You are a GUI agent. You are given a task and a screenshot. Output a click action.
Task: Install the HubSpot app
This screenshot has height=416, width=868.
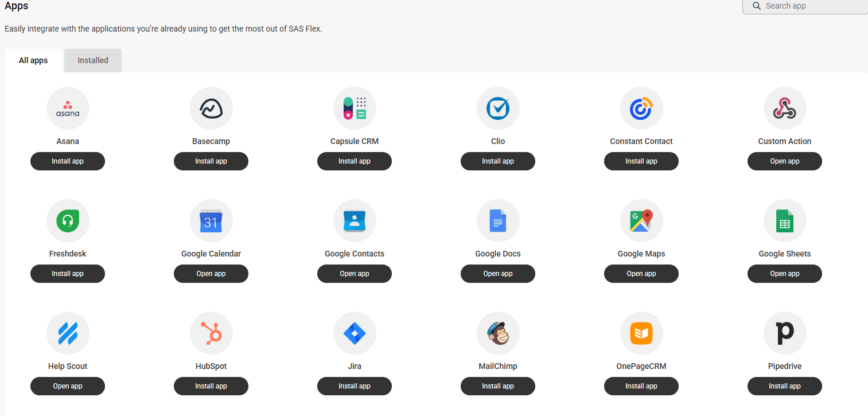click(211, 386)
